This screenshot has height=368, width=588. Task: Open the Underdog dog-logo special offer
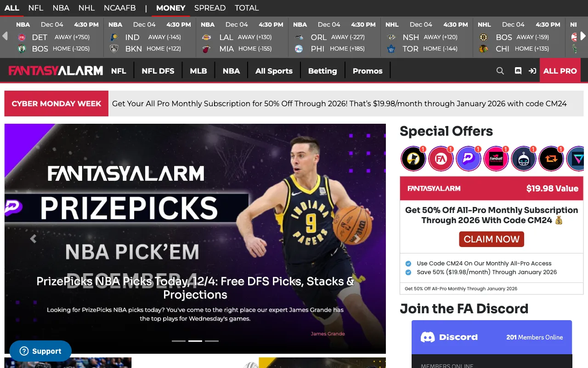coord(413,159)
